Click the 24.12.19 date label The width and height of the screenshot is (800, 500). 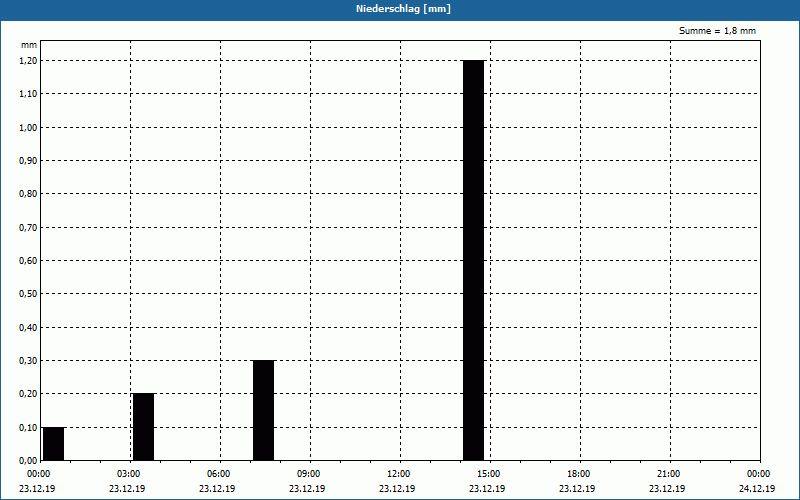[x=757, y=489]
